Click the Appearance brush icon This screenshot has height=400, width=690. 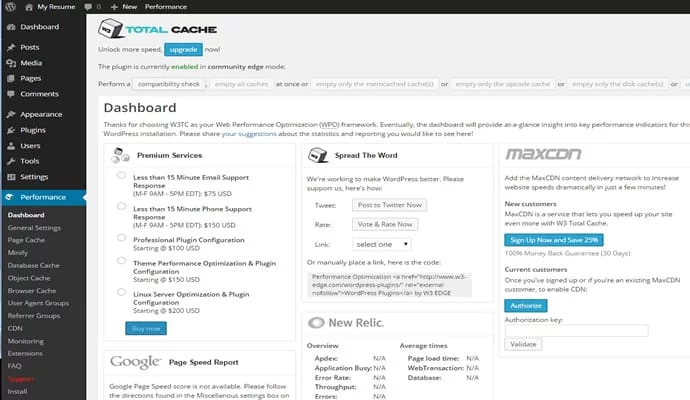click(x=11, y=114)
